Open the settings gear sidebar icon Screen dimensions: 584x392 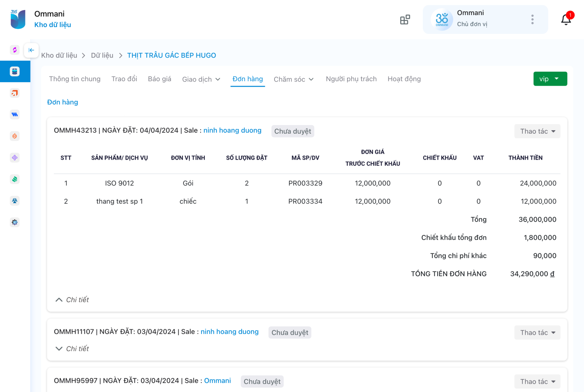15,222
